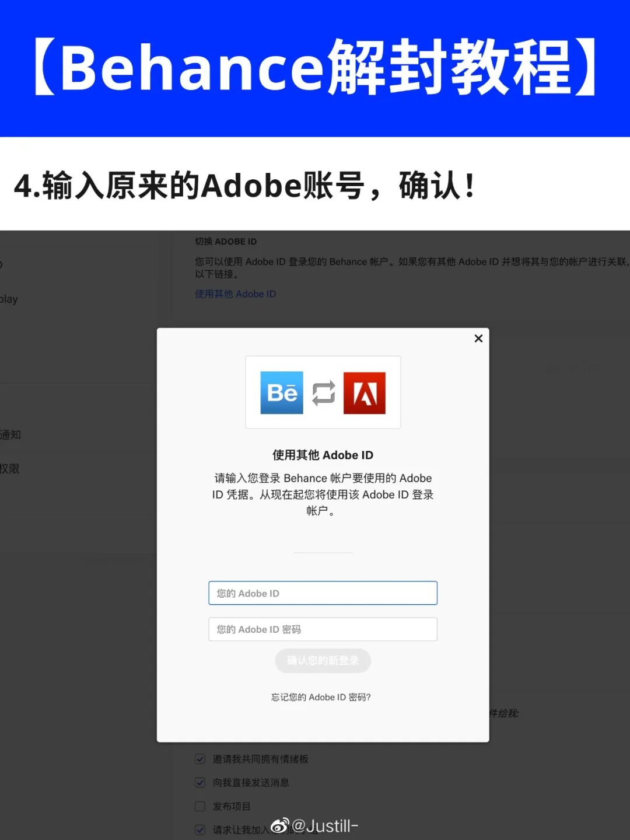630x840 pixels.
Task: Toggle the 邀请我共同拥有情绪板 checkbox
Action: tap(200, 759)
